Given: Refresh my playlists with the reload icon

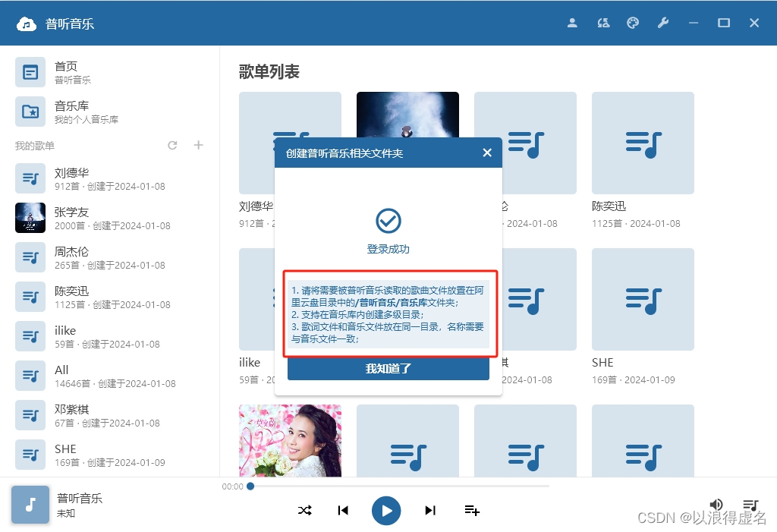Looking at the screenshot, I should pos(172,145).
